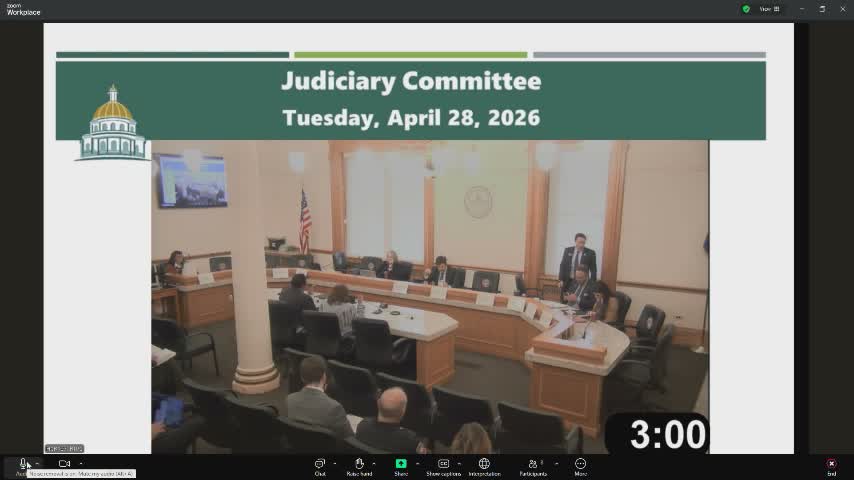Expand caption options arrow
Screen dimensions: 854x480
[459, 464]
